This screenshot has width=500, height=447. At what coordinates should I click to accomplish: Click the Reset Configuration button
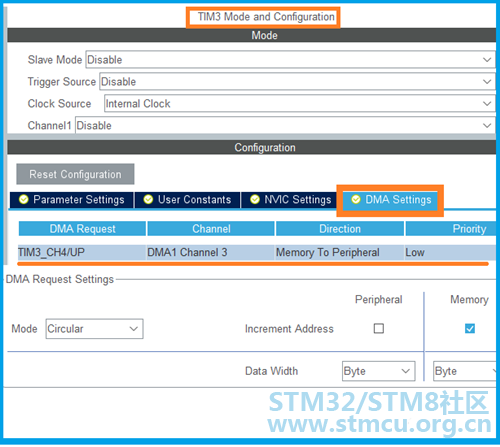tap(75, 174)
